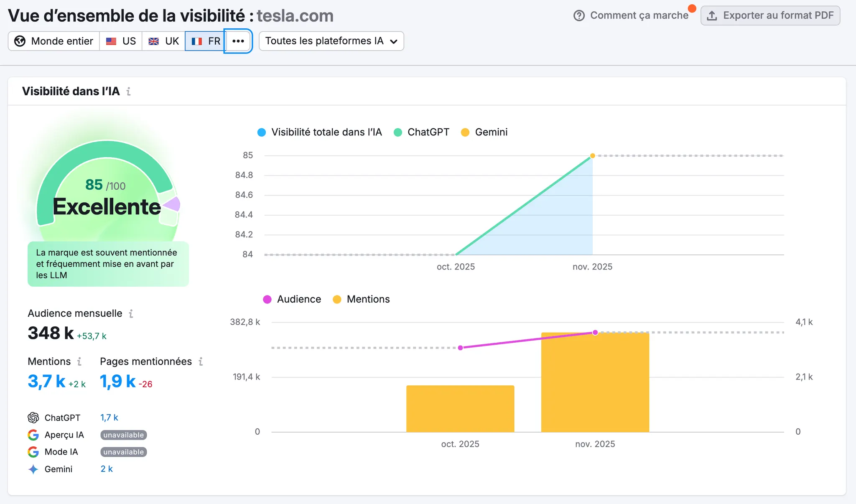Click the Mode IA Google icon
The height and width of the screenshot is (504, 856).
33,452
